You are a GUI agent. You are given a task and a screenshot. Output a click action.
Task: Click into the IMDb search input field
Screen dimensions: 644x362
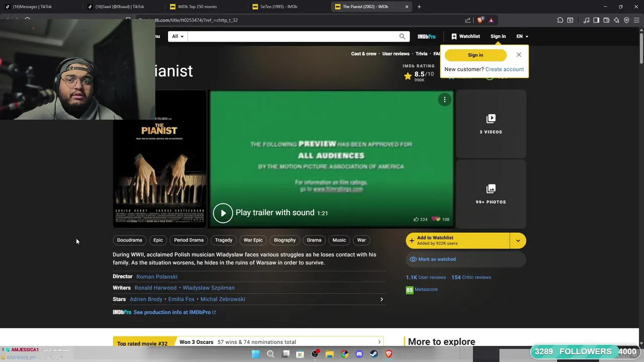(x=293, y=36)
